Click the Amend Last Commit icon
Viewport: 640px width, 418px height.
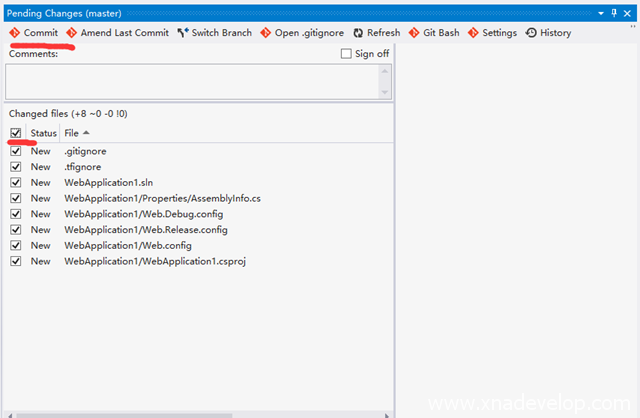(x=72, y=33)
